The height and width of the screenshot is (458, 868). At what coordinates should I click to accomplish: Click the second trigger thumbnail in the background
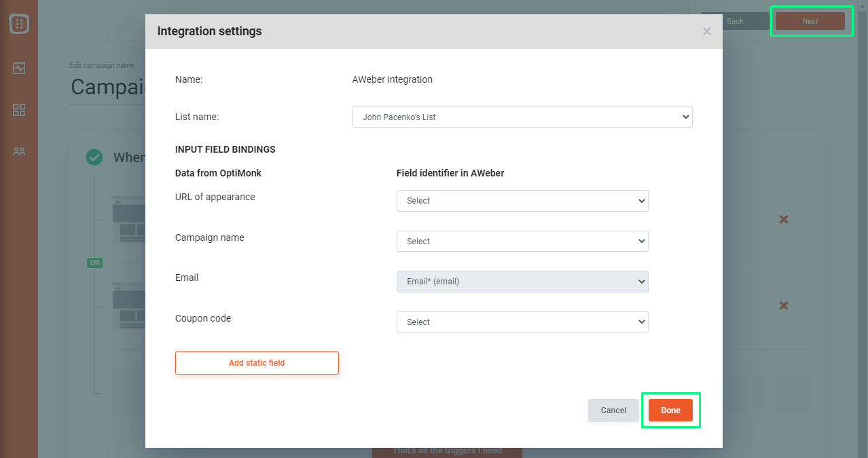pos(129,306)
